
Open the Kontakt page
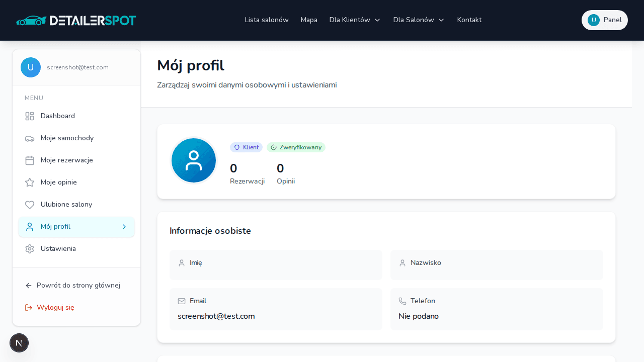point(469,20)
